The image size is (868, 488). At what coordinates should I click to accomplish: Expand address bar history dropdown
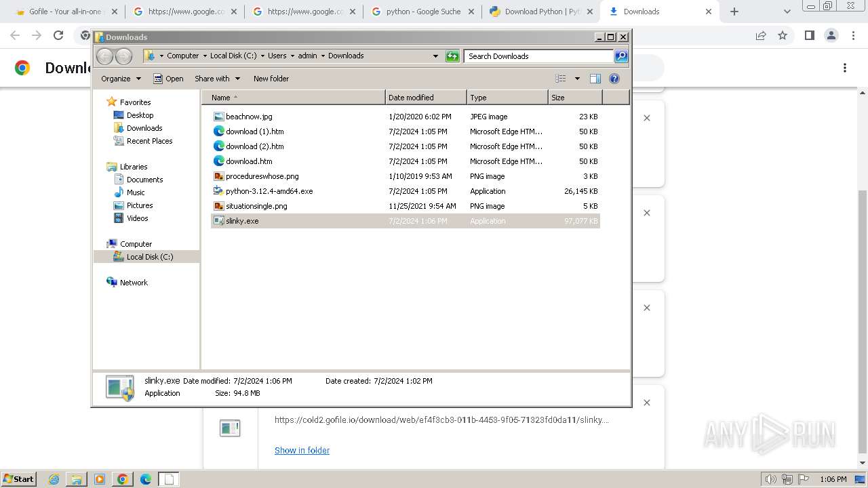[435, 56]
